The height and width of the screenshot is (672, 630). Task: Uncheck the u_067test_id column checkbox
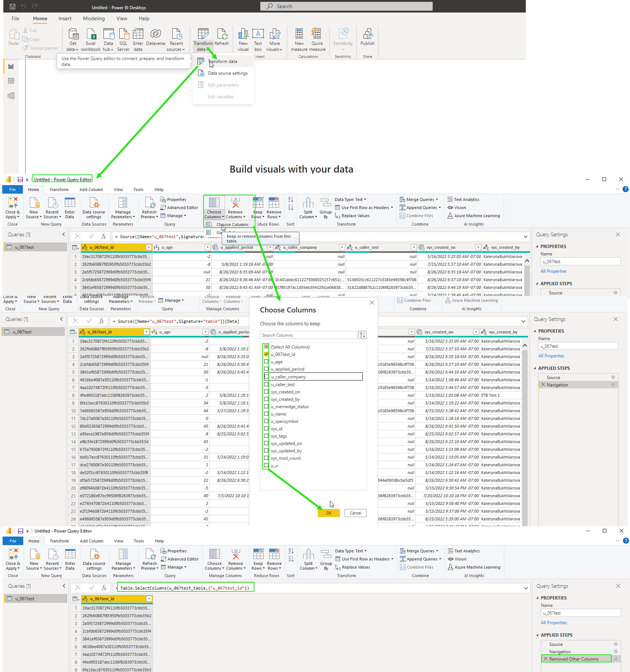click(x=266, y=354)
